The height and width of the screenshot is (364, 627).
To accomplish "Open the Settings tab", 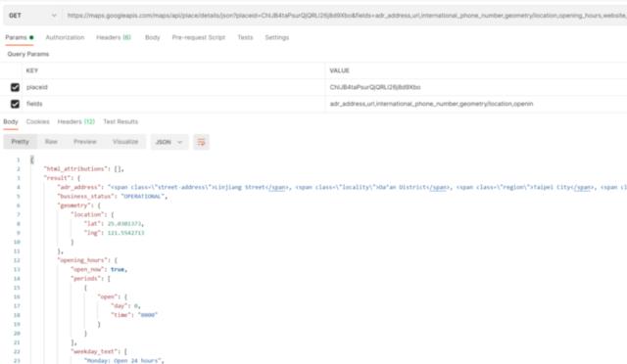I will tap(276, 37).
